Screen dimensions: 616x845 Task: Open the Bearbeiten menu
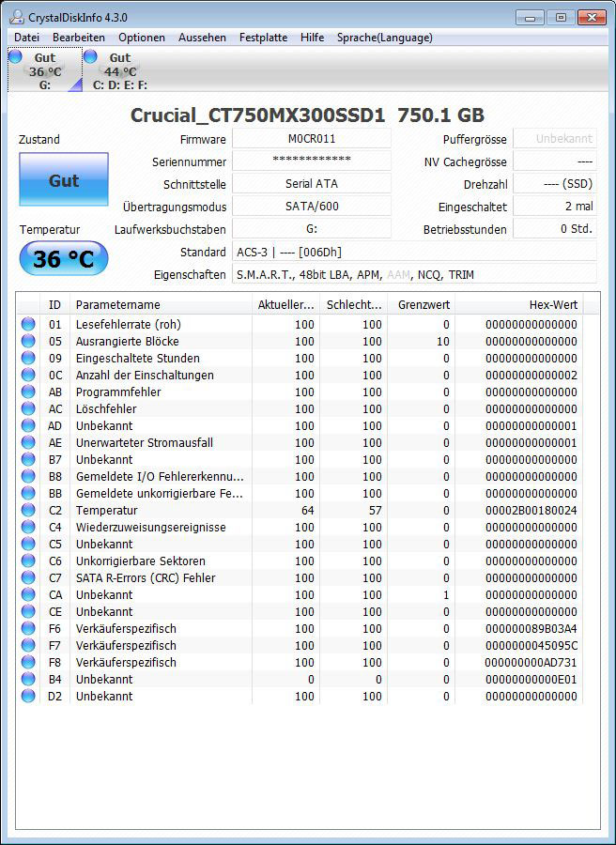click(79, 38)
